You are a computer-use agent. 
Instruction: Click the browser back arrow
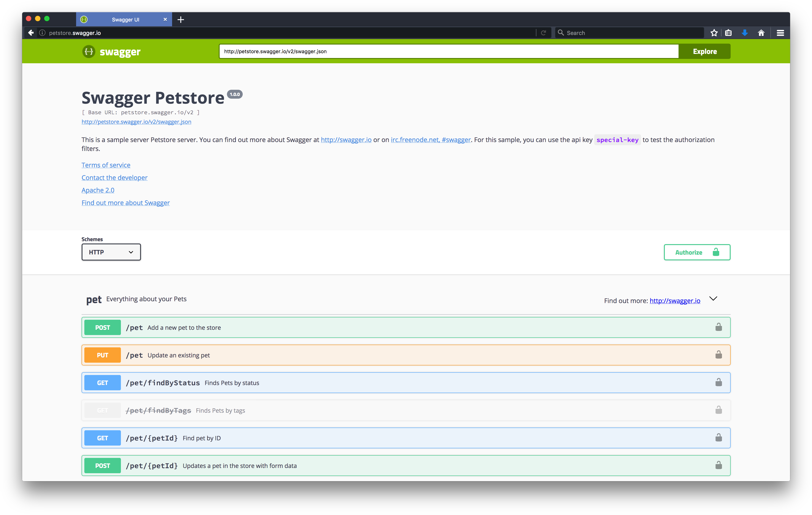pos(31,33)
